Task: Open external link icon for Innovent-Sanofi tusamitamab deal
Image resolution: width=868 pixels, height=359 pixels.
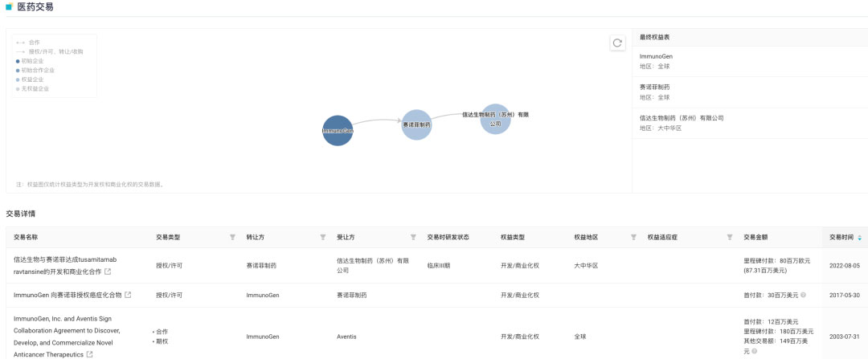Action: point(108,271)
